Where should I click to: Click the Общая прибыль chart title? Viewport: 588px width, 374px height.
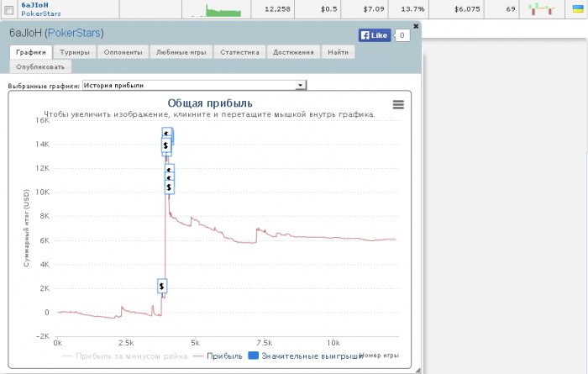click(210, 103)
